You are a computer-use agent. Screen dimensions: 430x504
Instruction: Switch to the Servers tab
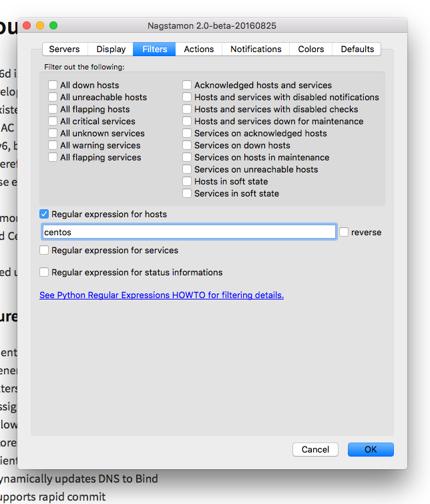pyautogui.click(x=64, y=49)
